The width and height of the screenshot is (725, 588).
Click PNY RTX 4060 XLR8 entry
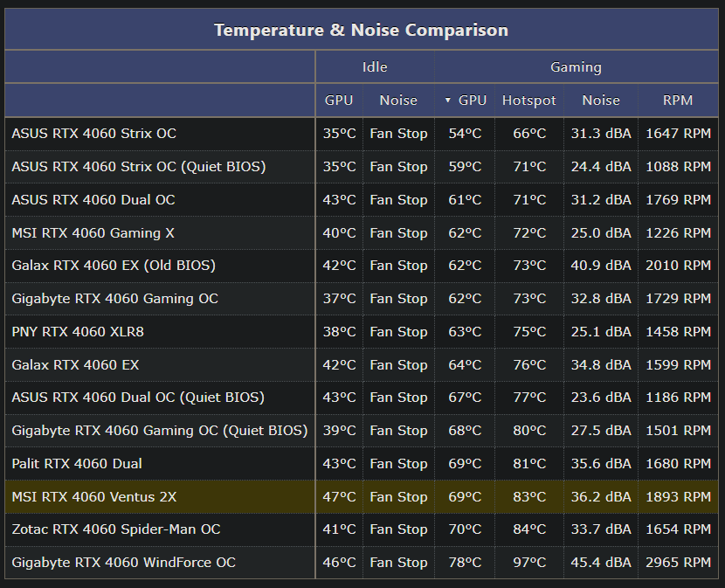[78, 332]
